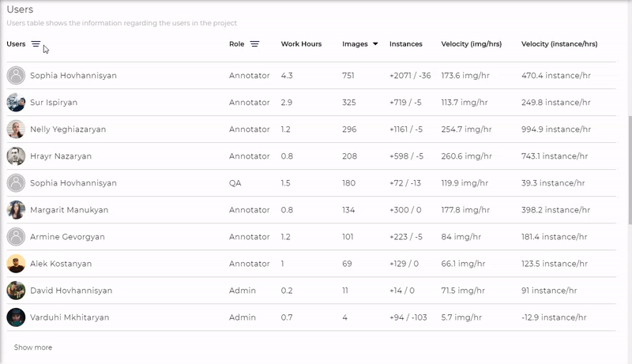The image size is (632, 364).
Task: Click the 260.6 img/hr velocity
Action: (x=466, y=156)
